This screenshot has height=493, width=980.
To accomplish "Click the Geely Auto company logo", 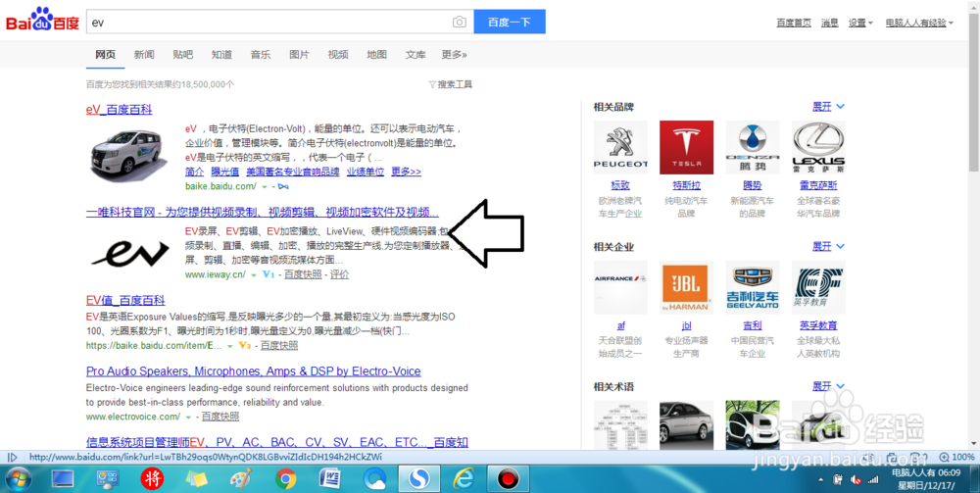I will [753, 287].
